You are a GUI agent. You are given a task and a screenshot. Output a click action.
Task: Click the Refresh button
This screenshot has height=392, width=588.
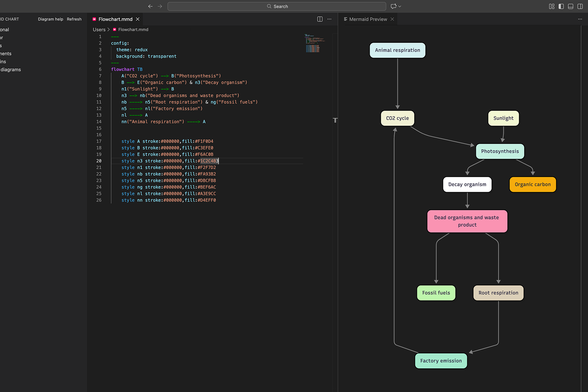coord(74,19)
